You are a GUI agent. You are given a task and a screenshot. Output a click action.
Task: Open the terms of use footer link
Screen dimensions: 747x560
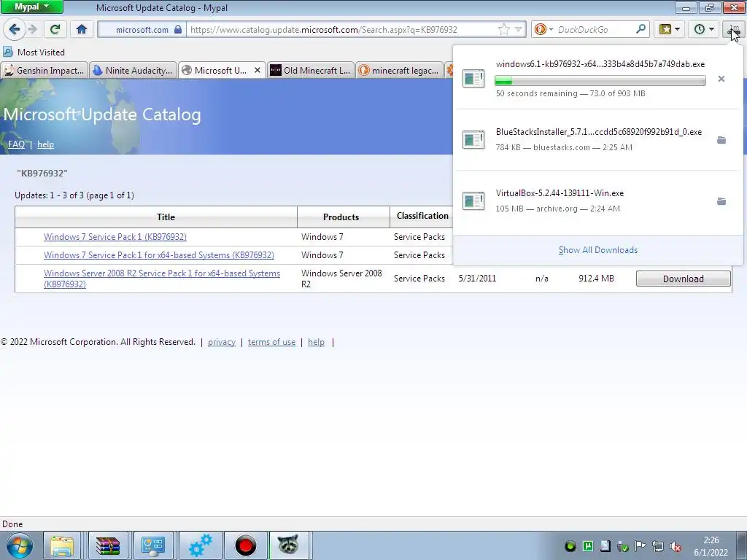click(271, 342)
